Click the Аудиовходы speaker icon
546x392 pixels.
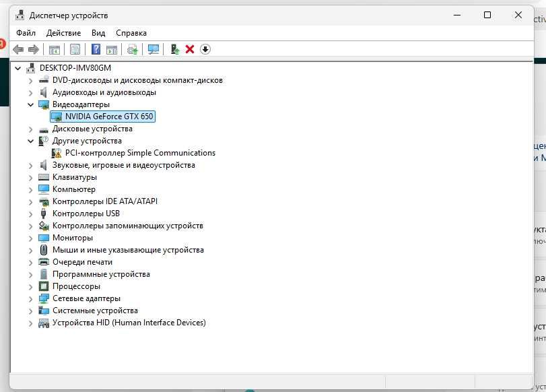point(44,92)
